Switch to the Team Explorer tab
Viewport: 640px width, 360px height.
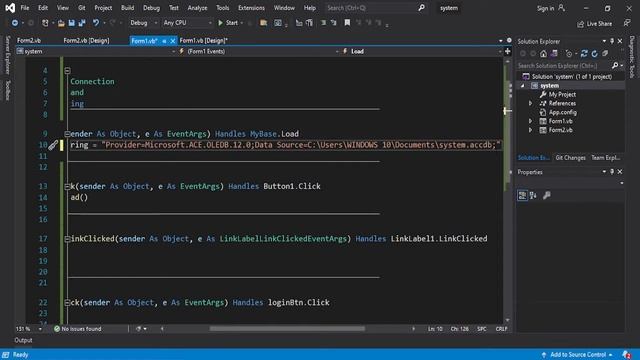tap(606, 158)
